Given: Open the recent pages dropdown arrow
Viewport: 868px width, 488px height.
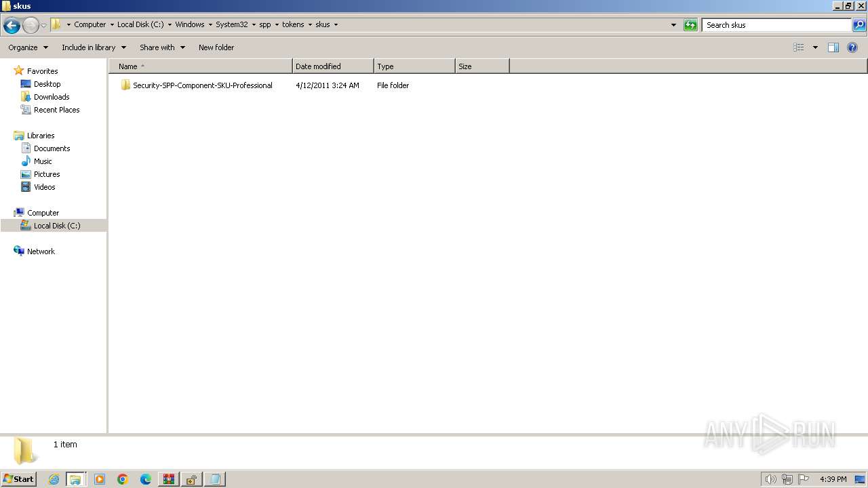Looking at the screenshot, I should (43, 26).
